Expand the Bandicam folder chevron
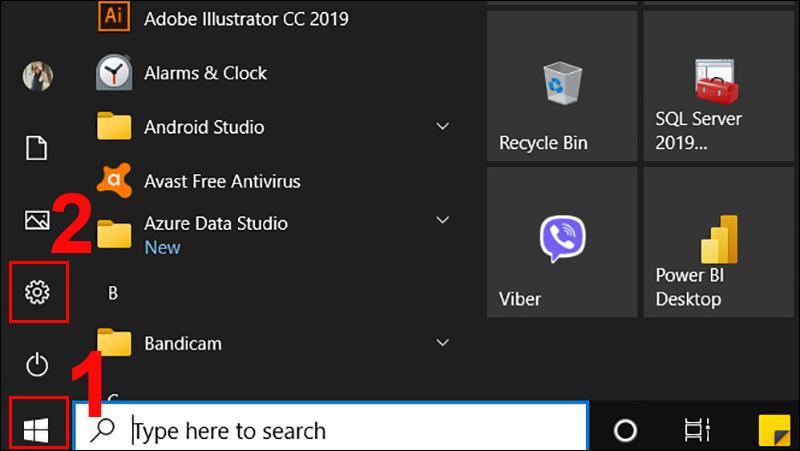The width and height of the screenshot is (800, 451). pyautogui.click(x=442, y=343)
